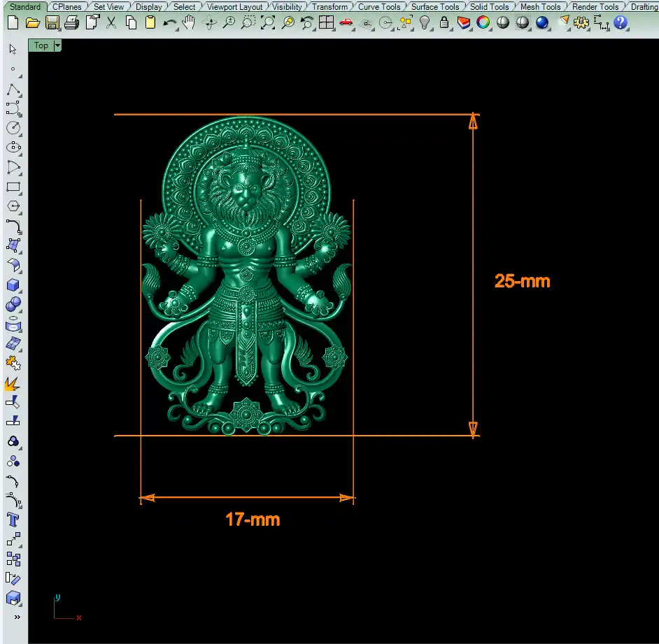Select the Polyline tool in the sidebar

click(13, 90)
